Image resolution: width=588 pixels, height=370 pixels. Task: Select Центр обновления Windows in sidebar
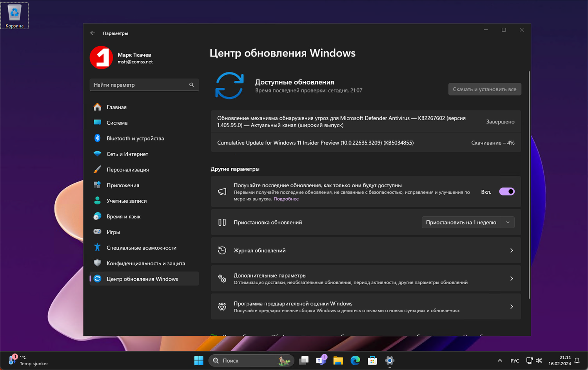point(144,279)
